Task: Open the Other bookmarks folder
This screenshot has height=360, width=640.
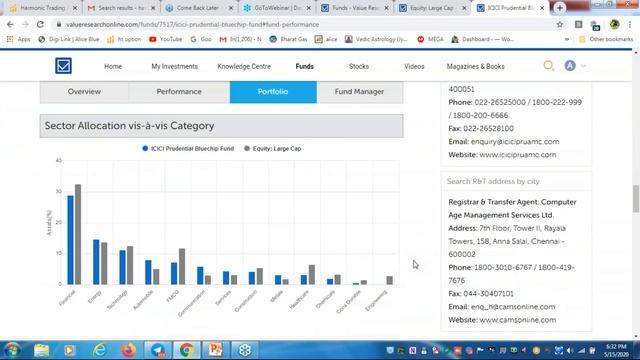Action: pos(606,39)
